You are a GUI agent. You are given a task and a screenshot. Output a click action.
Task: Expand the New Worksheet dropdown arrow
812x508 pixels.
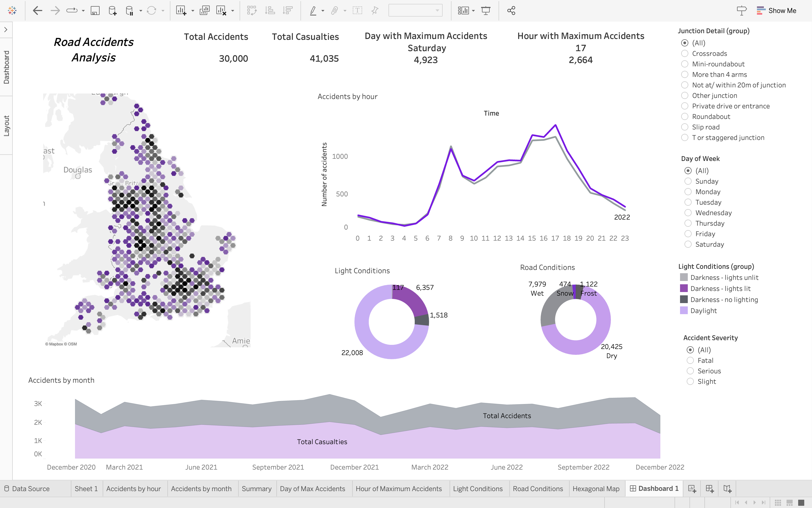(193, 11)
